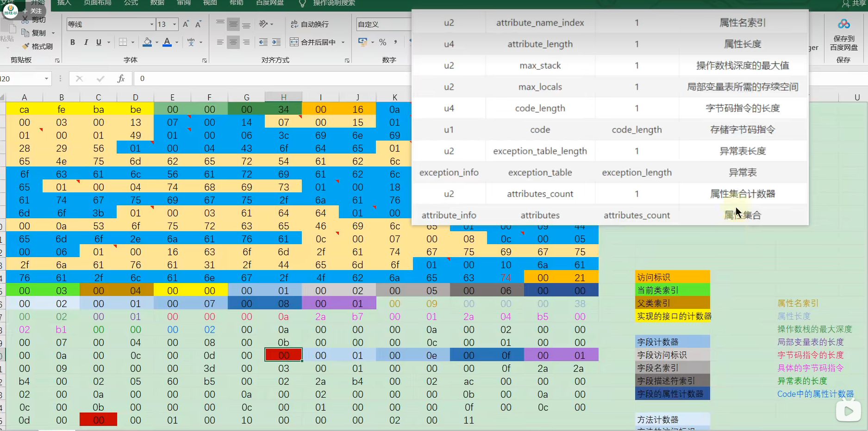868x431 pixels.
Task: Click the cell borders icon
Action: (x=123, y=42)
